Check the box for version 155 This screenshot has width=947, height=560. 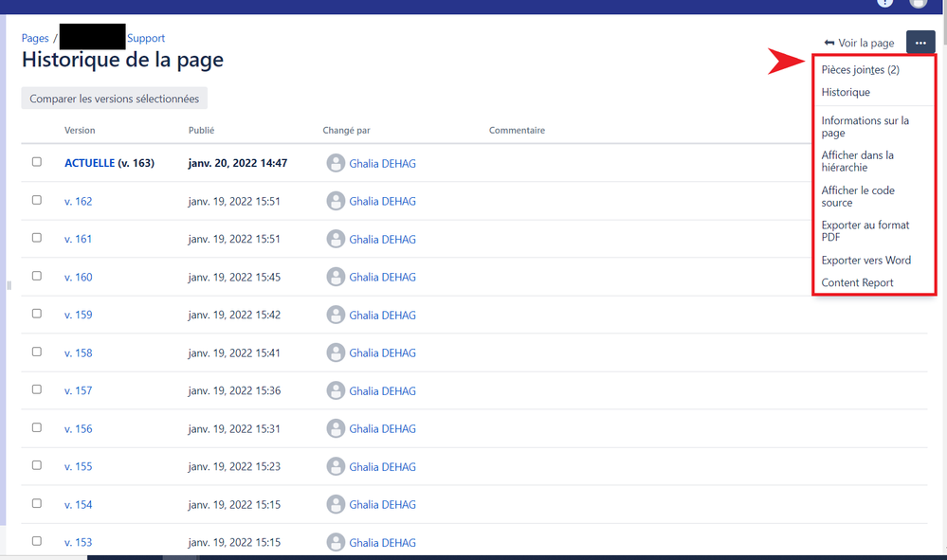click(37, 465)
